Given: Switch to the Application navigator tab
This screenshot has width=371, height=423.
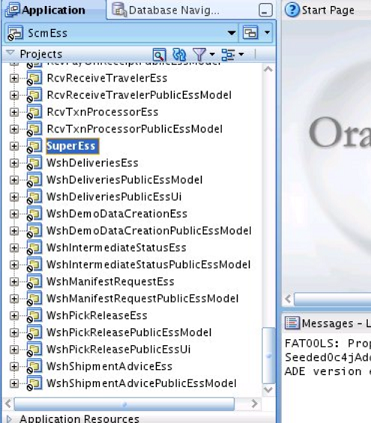Looking at the screenshot, I should pyautogui.click(x=53, y=10).
